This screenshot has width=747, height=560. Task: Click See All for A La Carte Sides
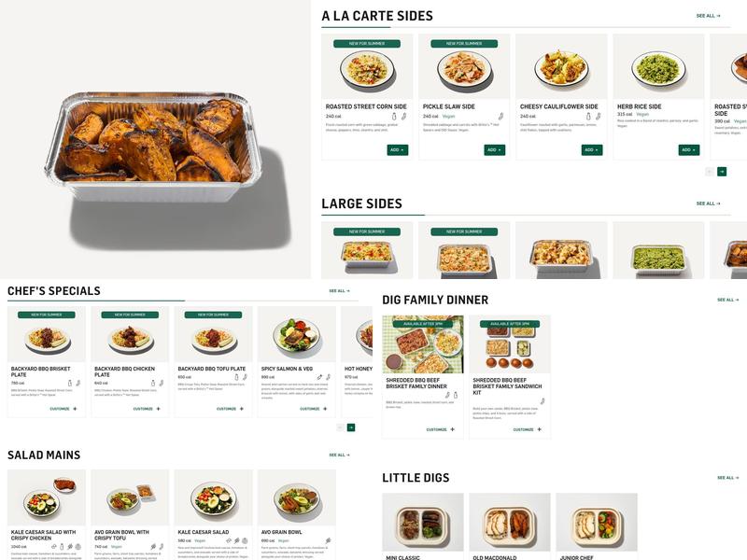pos(709,16)
